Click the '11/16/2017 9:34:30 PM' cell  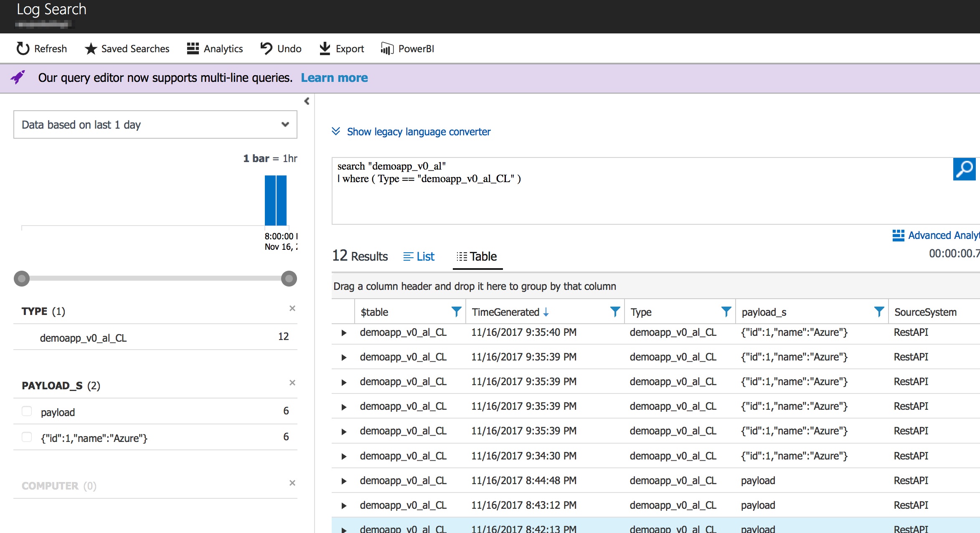coord(524,456)
